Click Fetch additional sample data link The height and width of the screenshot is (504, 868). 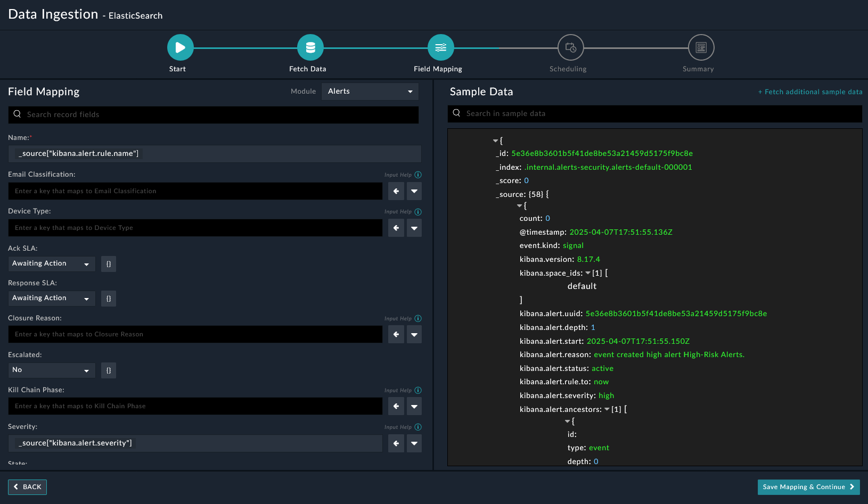(x=810, y=92)
